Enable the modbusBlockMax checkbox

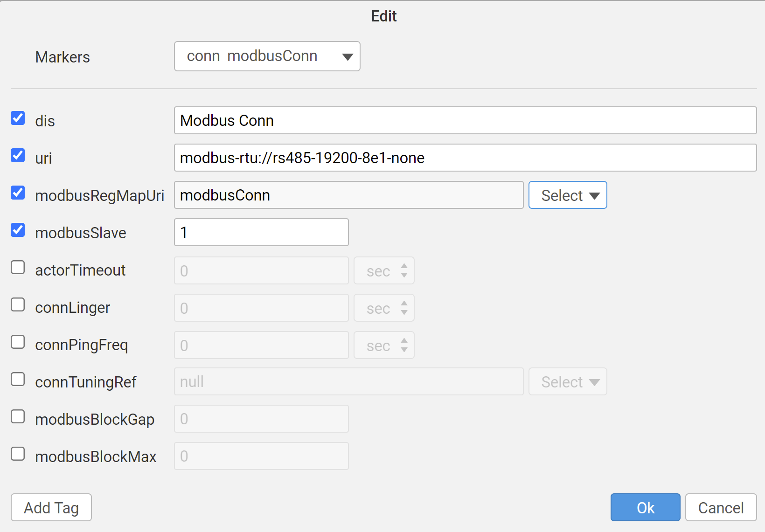coord(18,454)
